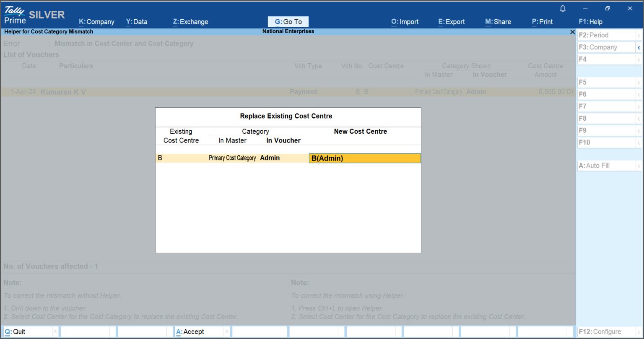
Task: Close the Helper for Cost Category Mismatch
Action: [x=572, y=31]
